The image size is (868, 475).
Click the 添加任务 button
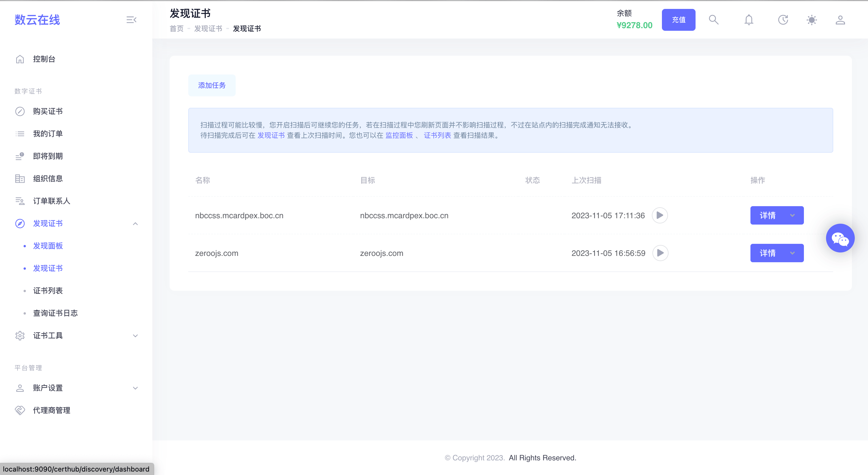[x=212, y=85]
